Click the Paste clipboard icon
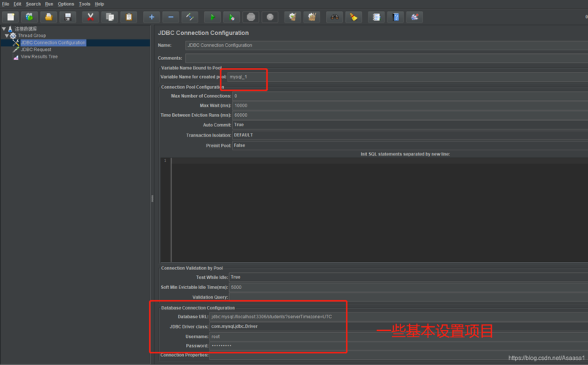Viewport: 588px width, 365px height. pyautogui.click(x=129, y=17)
